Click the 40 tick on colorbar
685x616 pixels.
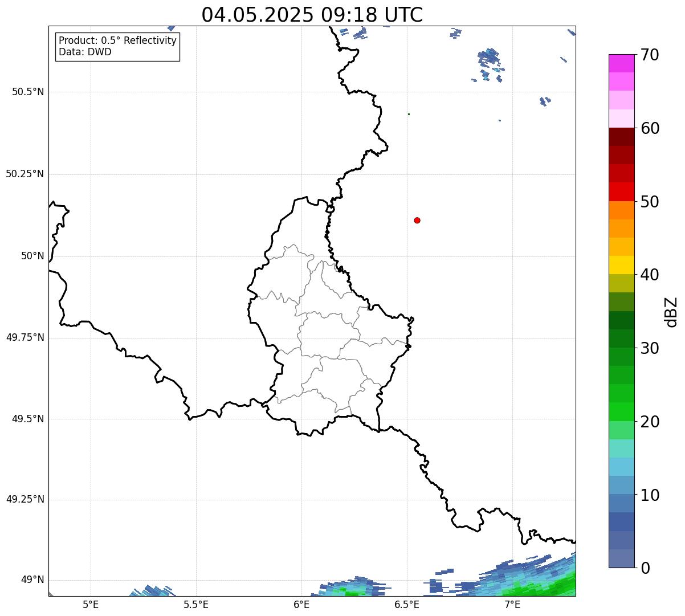coord(650,275)
